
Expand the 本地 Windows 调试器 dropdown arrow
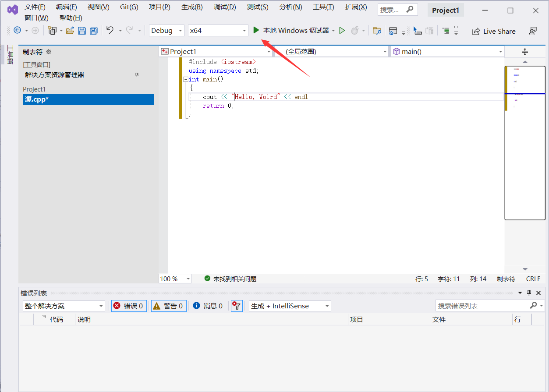tap(333, 31)
